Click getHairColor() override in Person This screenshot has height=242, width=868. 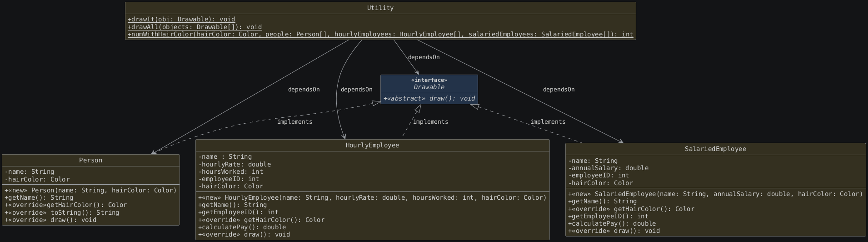coord(65,205)
